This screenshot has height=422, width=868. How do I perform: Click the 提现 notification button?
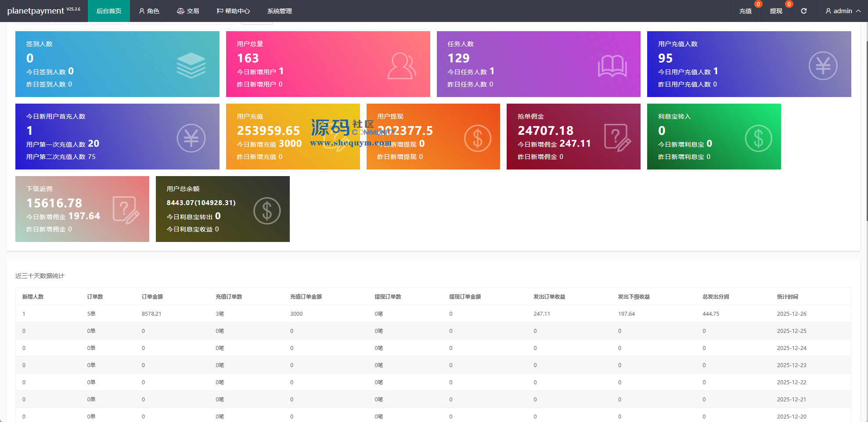click(776, 11)
